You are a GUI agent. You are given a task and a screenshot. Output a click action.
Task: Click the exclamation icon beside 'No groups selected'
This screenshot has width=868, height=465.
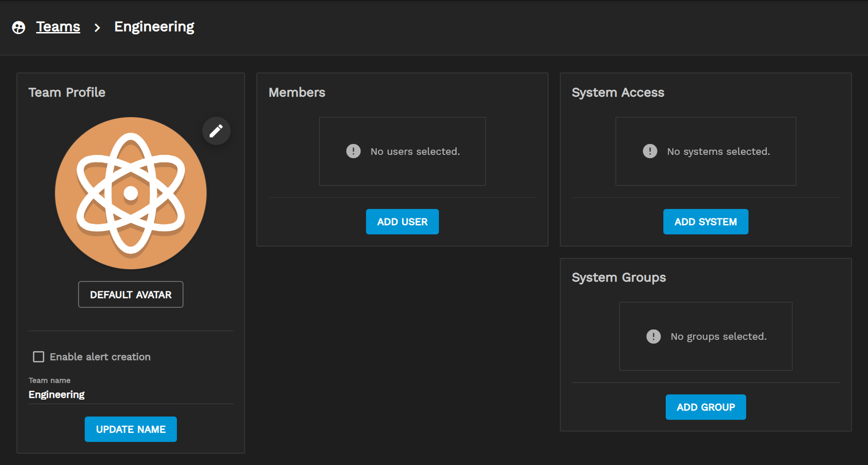click(653, 337)
